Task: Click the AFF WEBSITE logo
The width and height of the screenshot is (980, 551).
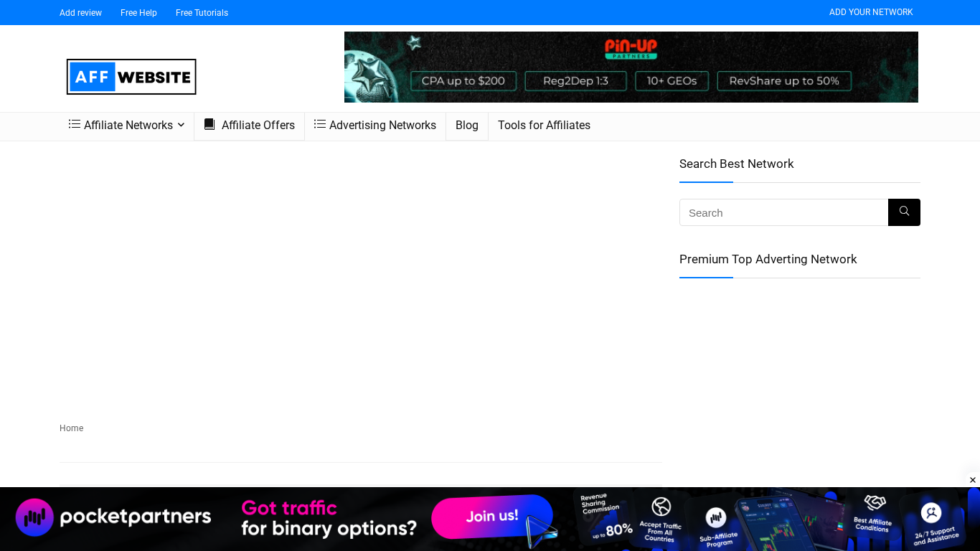Action: [131, 77]
